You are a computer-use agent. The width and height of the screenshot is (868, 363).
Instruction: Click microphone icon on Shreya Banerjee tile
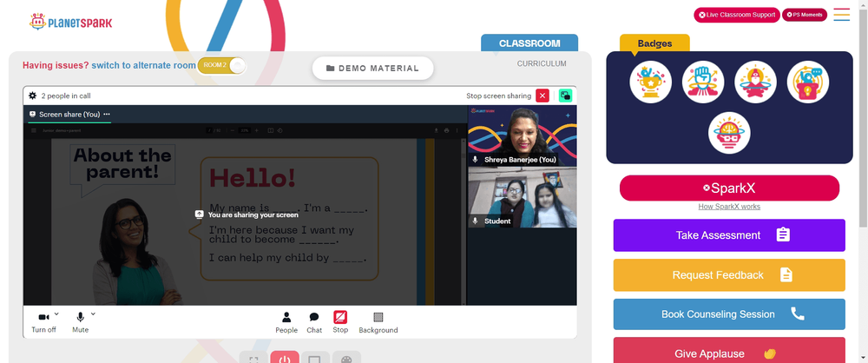475,160
